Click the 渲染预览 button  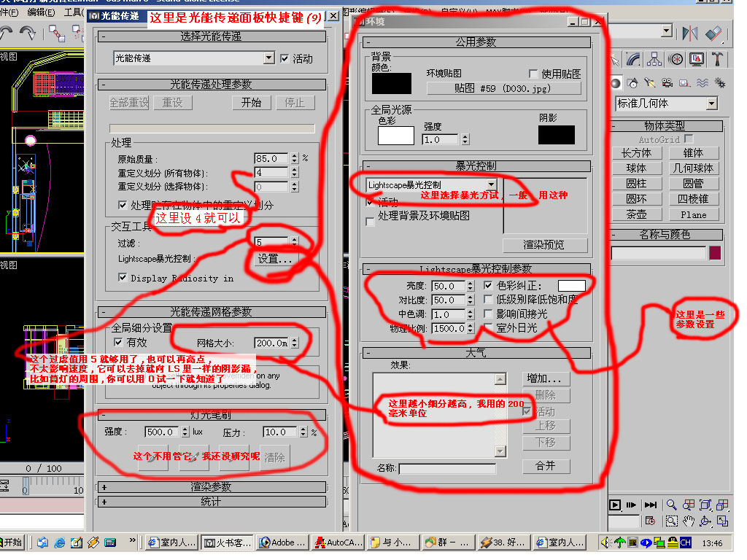(x=544, y=245)
